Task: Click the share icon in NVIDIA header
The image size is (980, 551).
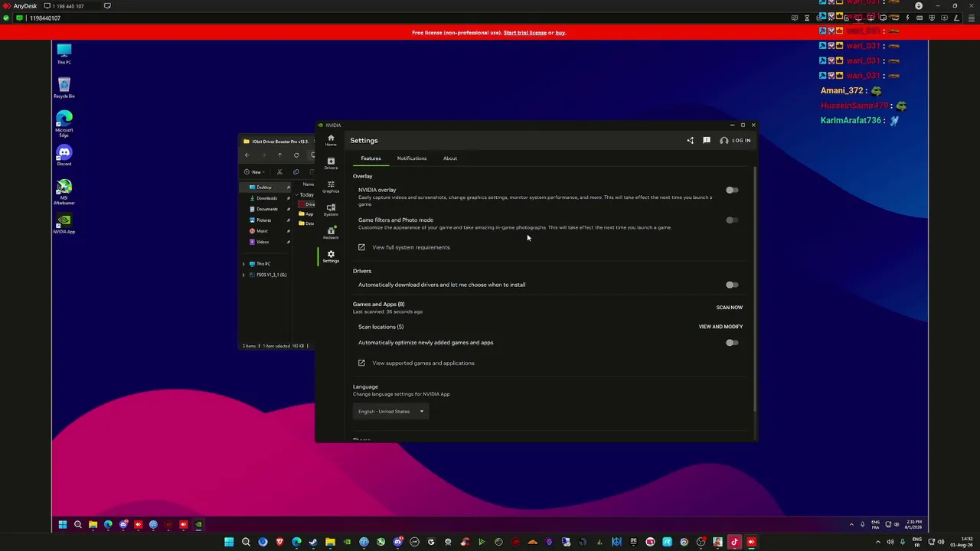Action: 690,141
